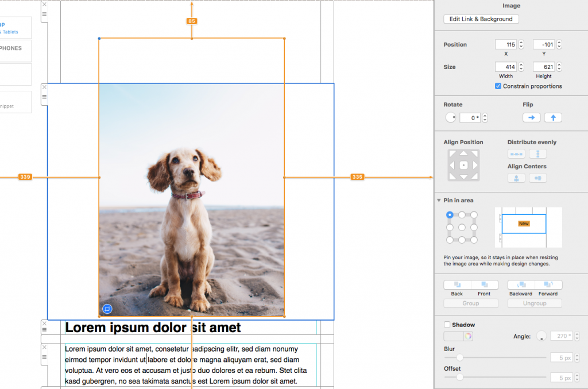Image resolution: width=588 pixels, height=389 pixels.
Task: Collapse the Pin in area section
Action: (x=439, y=200)
